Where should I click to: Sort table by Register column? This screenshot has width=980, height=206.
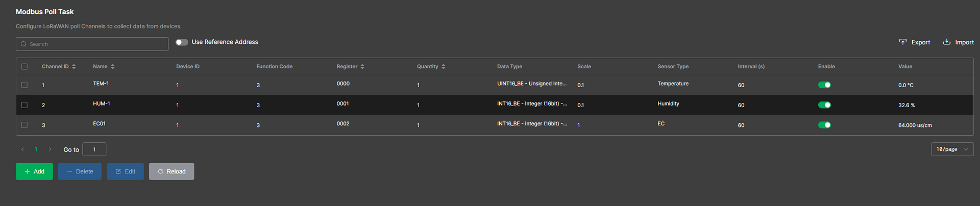[x=362, y=67]
